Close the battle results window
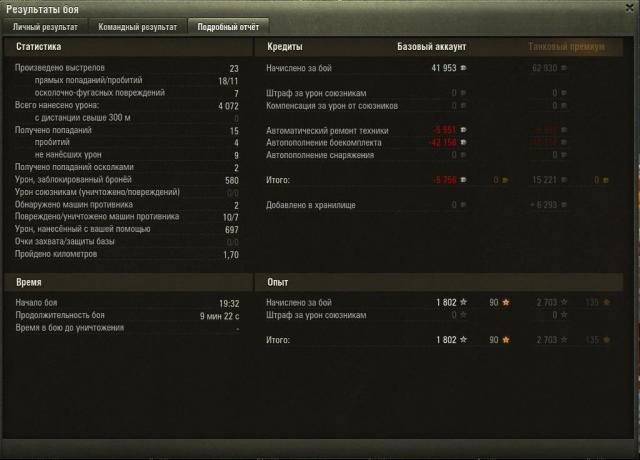The height and width of the screenshot is (460, 640). (x=630, y=8)
